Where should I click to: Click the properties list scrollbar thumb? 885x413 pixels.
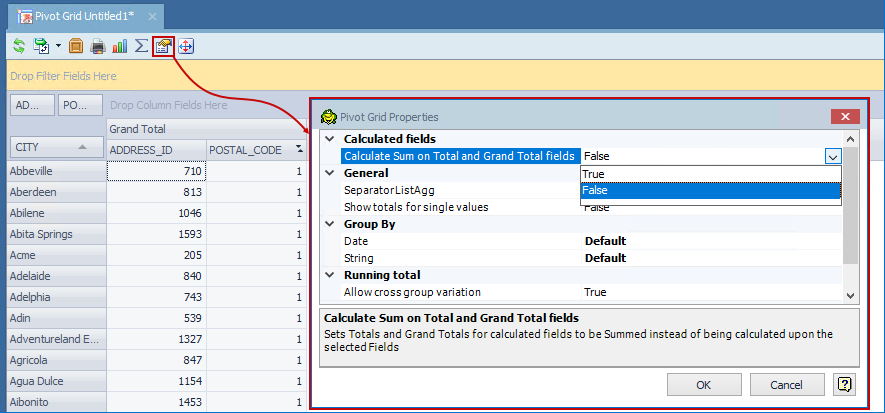point(851,205)
